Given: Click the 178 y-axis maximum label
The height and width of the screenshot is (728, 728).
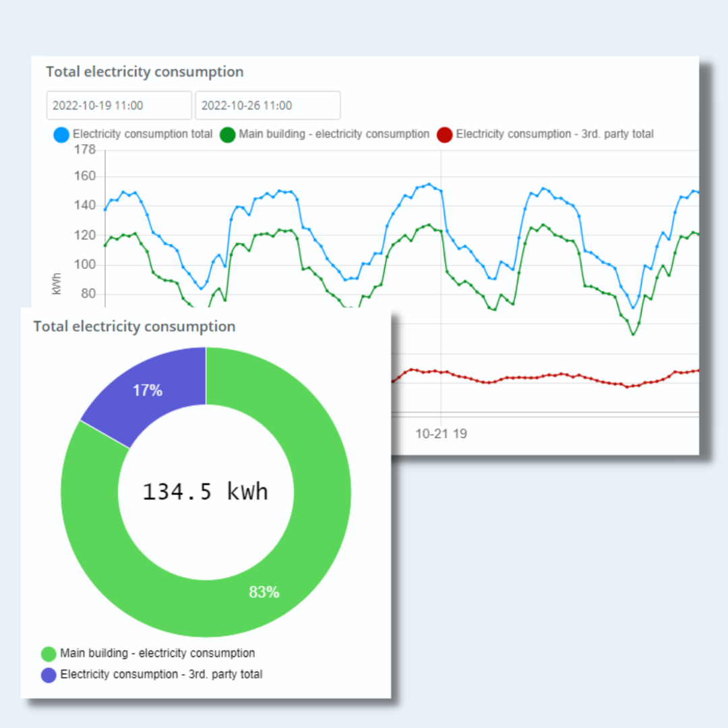Looking at the screenshot, I should tap(84, 150).
